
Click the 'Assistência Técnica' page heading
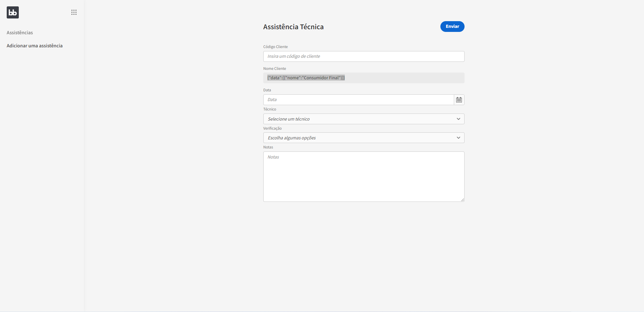(293, 27)
